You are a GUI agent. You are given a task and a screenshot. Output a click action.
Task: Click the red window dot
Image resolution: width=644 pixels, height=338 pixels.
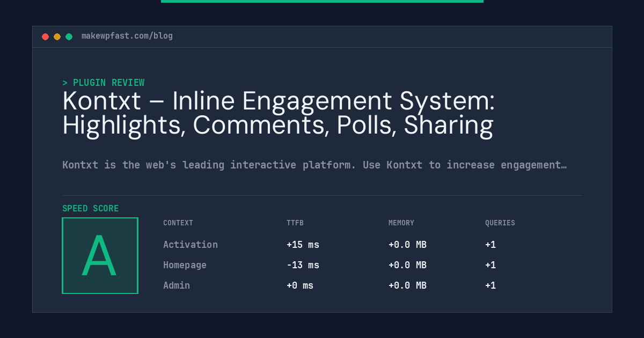tap(45, 36)
